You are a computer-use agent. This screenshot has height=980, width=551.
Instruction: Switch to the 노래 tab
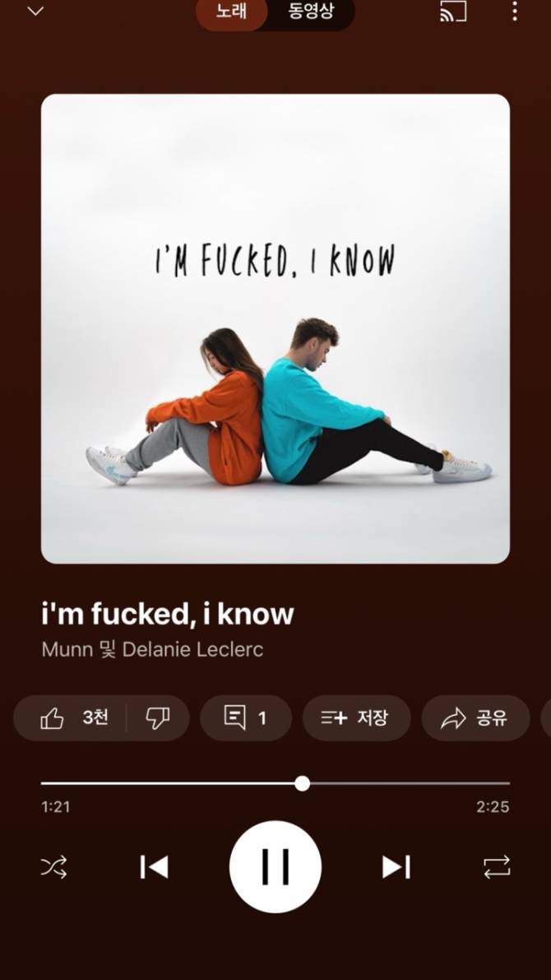tap(232, 12)
